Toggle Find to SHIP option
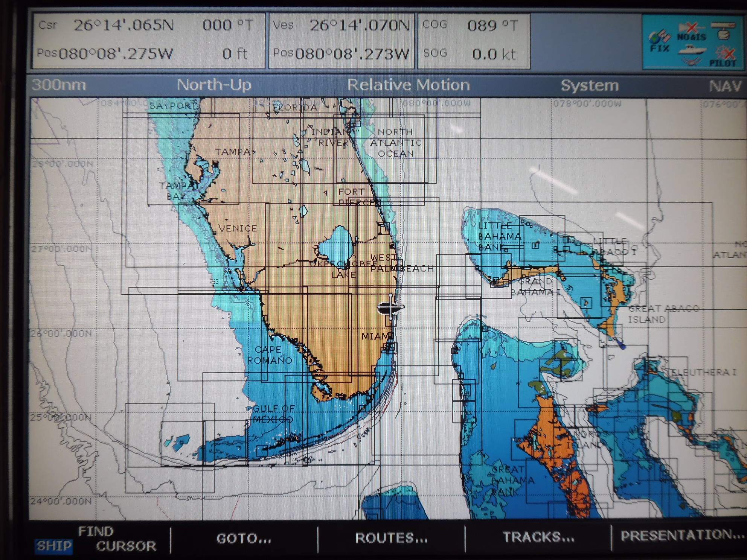 (53, 545)
